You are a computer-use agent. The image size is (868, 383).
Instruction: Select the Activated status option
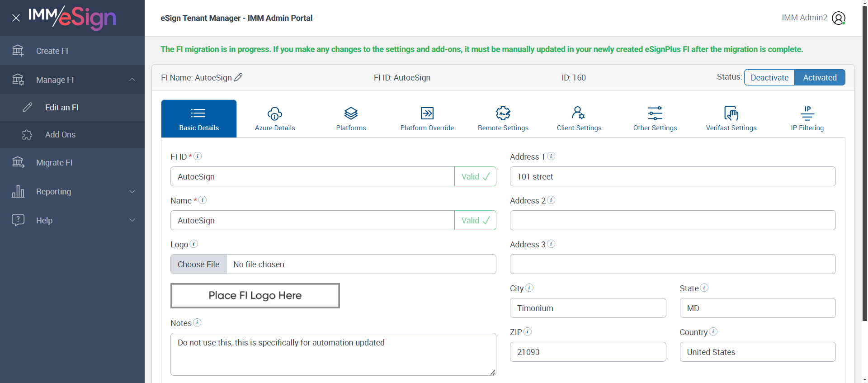(x=820, y=77)
